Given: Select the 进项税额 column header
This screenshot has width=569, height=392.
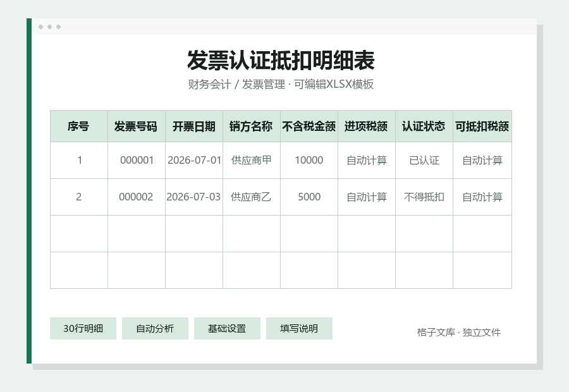Looking at the screenshot, I should (x=367, y=126).
